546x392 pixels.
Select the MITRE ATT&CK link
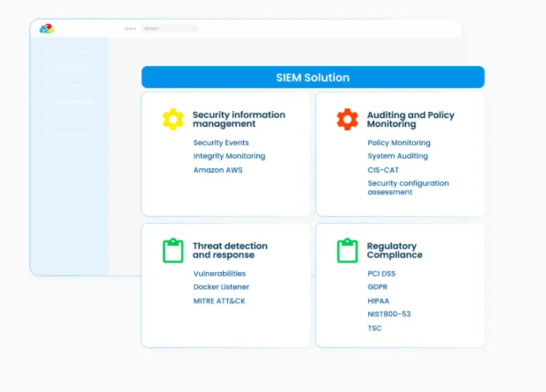pyautogui.click(x=219, y=301)
